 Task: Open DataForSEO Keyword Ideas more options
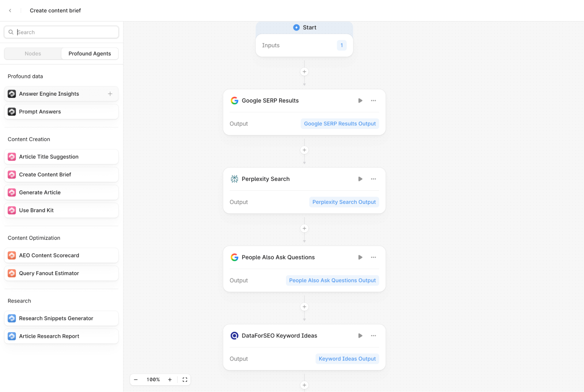pyautogui.click(x=373, y=336)
